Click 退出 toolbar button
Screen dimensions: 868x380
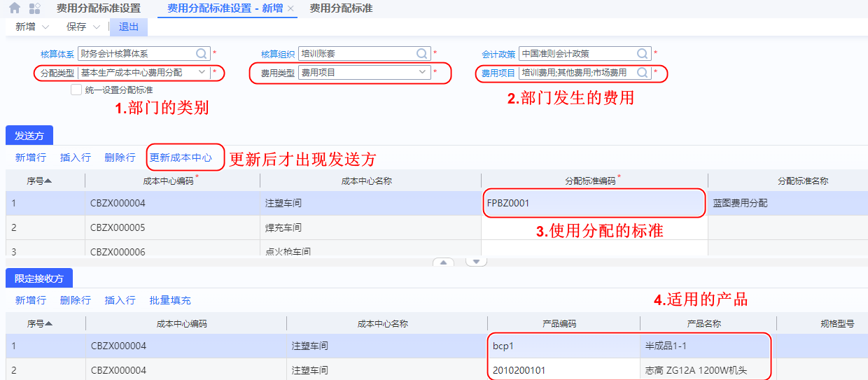tap(128, 27)
